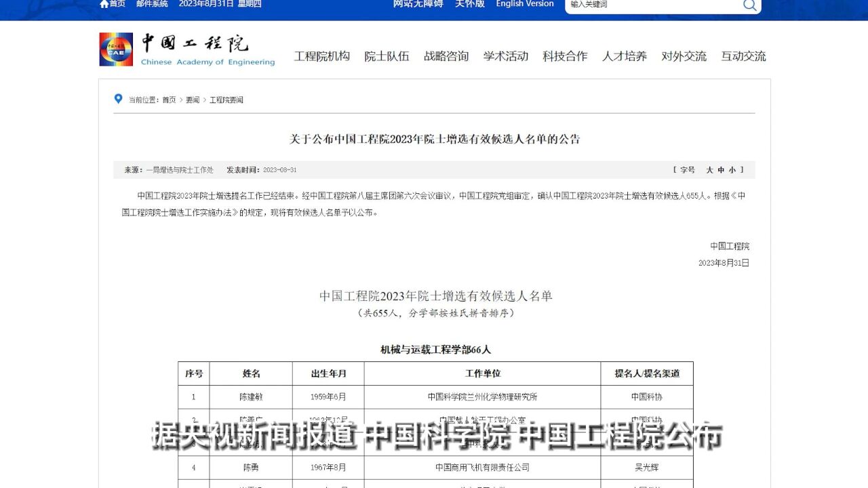Click the cell 中国商用飞机有限责任公司
The width and height of the screenshot is (868, 488).
(482, 467)
